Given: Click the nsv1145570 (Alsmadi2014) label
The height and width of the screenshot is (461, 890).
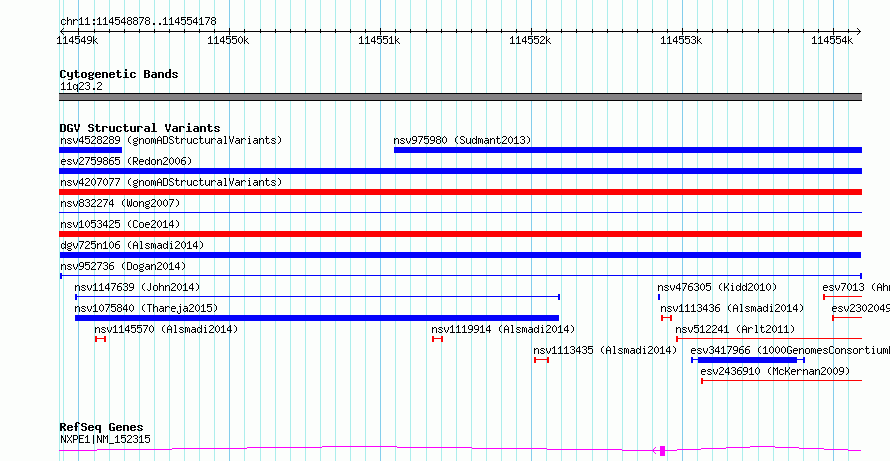Looking at the screenshot, I should coord(166,329).
